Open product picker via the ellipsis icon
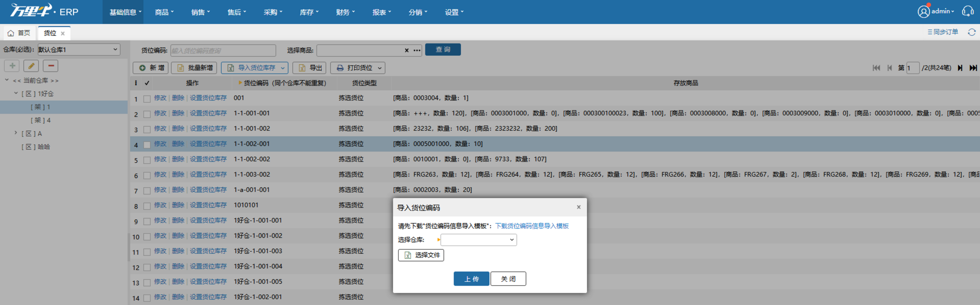Screen dimensions: 980x305 [417, 50]
